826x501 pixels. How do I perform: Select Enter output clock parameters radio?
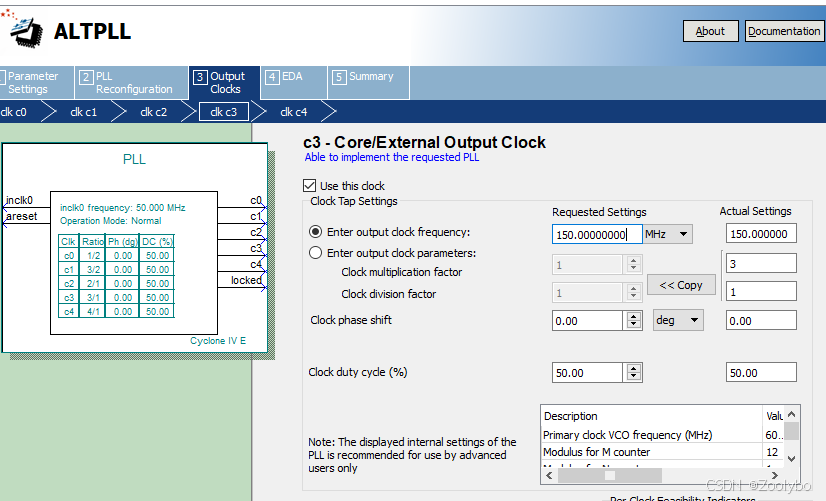click(x=315, y=253)
